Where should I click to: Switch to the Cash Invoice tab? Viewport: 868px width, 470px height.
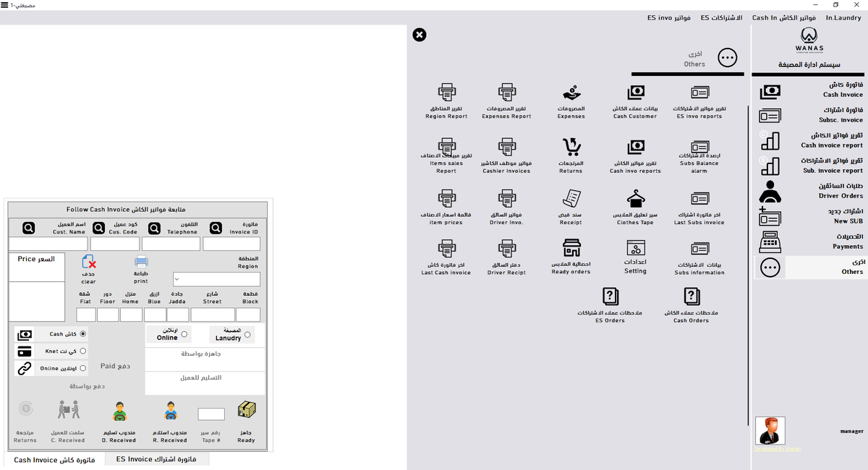point(54,459)
